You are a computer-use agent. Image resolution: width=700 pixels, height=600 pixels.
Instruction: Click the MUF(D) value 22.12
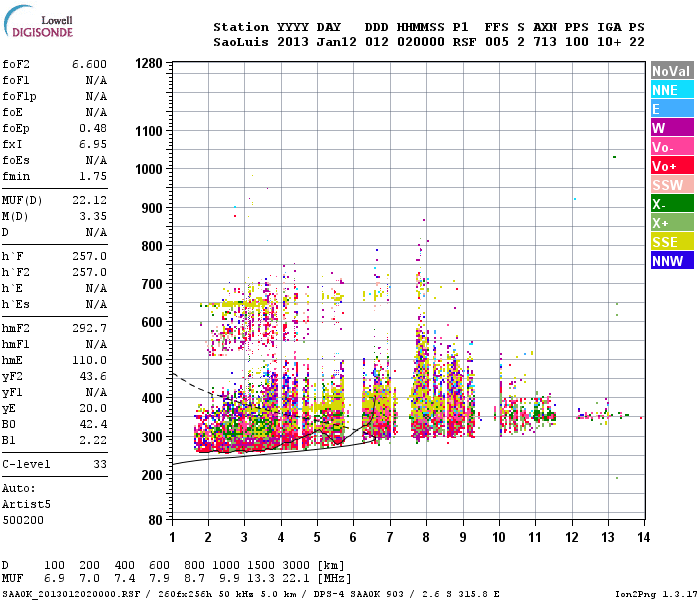89,200
